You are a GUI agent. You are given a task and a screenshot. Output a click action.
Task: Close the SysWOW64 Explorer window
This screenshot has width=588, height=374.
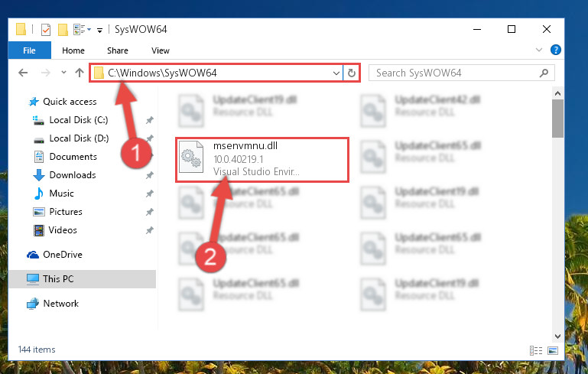click(547, 29)
